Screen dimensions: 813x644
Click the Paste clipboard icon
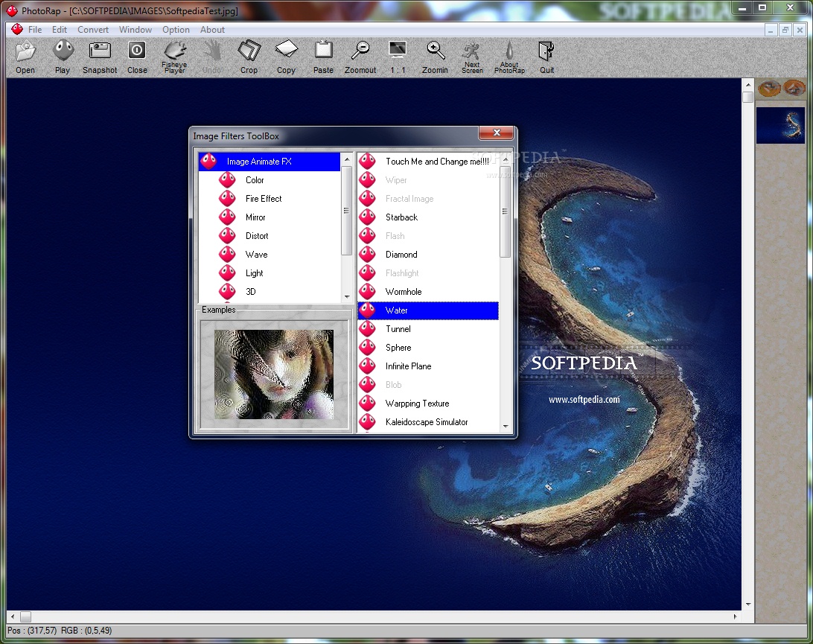tap(324, 57)
